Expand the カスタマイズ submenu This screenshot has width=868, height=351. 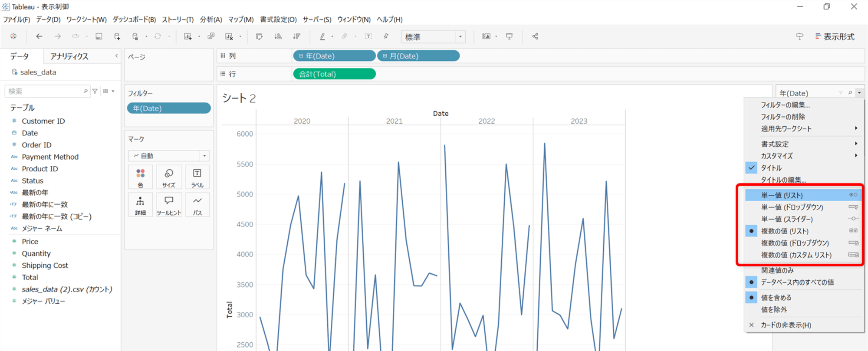pyautogui.click(x=804, y=156)
